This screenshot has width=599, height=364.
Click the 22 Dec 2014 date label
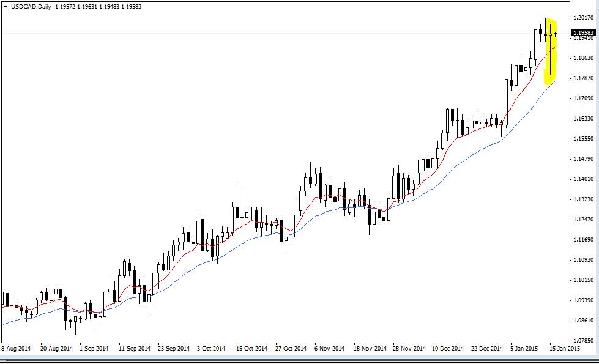(x=487, y=348)
